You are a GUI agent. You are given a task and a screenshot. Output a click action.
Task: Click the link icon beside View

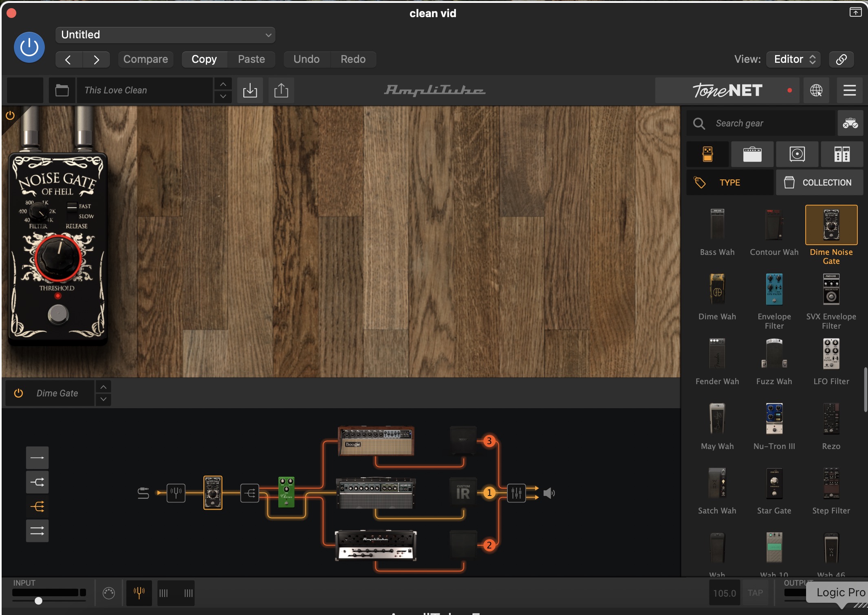(x=842, y=60)
